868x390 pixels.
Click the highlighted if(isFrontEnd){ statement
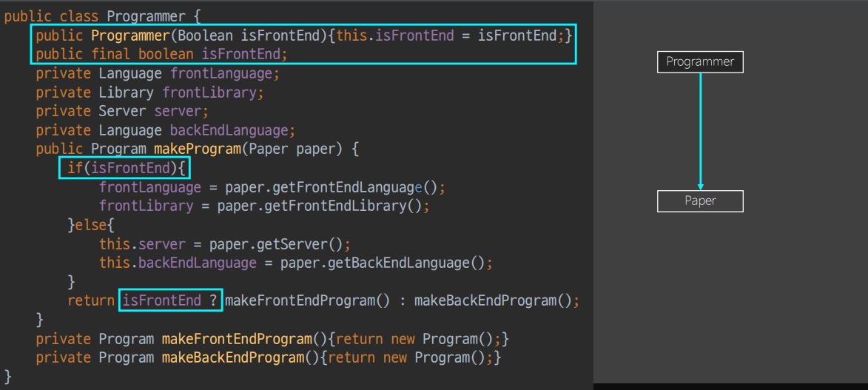124,170
